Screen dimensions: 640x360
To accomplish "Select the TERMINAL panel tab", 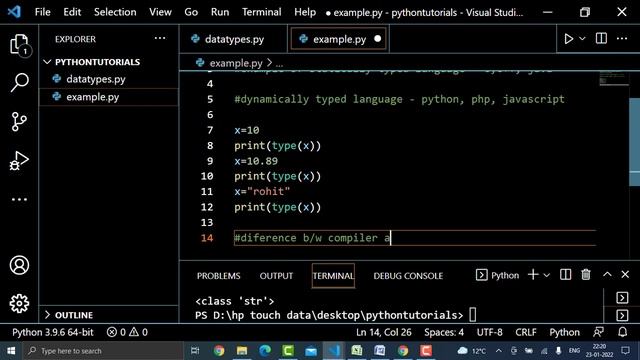I will [333, 276].
